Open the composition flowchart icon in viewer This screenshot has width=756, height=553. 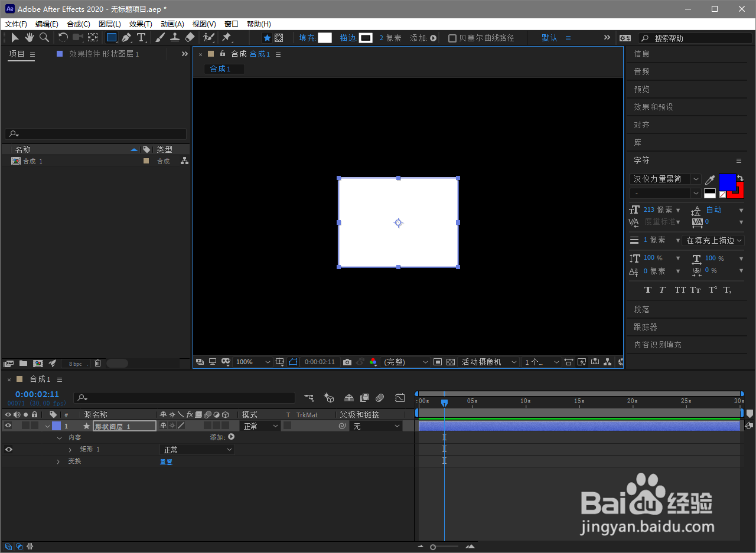pyautogui.click(x=607, y=362)
